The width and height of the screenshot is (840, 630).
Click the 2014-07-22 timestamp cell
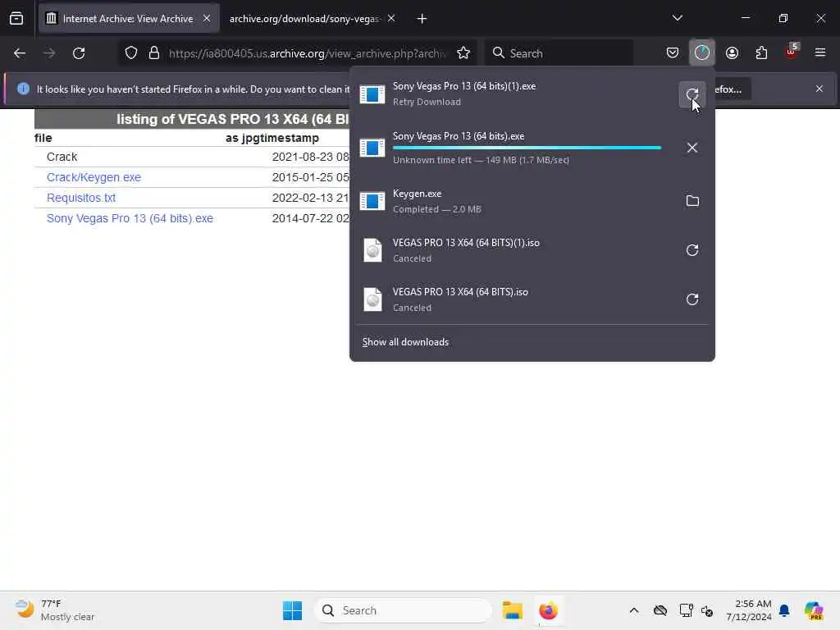click(x=310, y=218)
